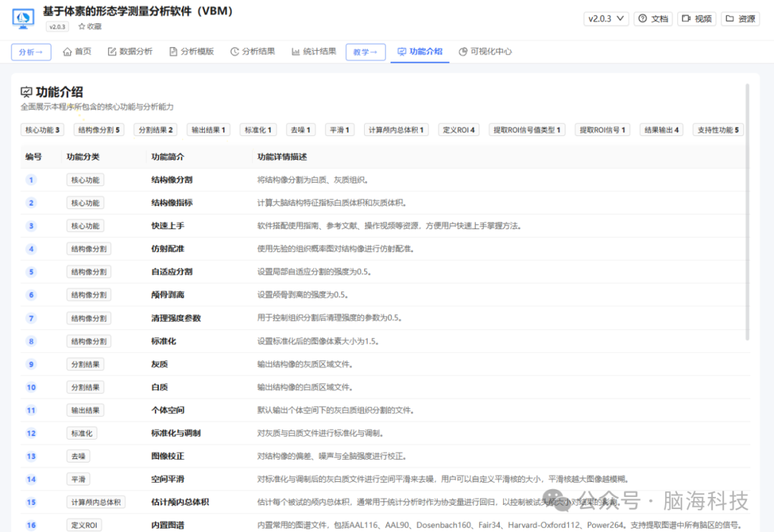Click 内置图谱 feature name
This screenshot has height=532, width=774.
click(x=168, y=525)
